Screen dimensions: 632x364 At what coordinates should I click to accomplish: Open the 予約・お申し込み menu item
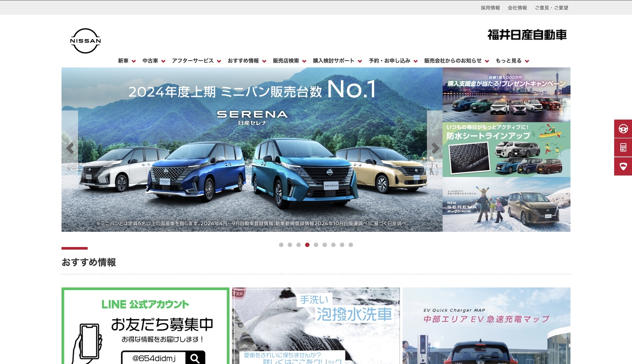point(389,61)
